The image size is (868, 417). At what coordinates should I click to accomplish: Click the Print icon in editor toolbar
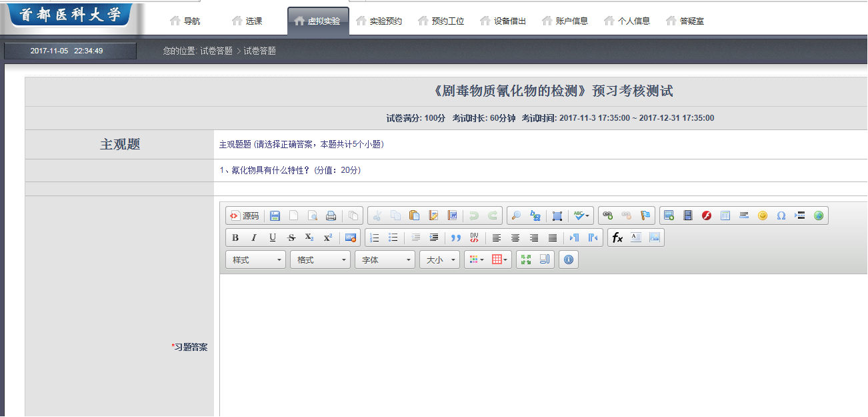331,216
